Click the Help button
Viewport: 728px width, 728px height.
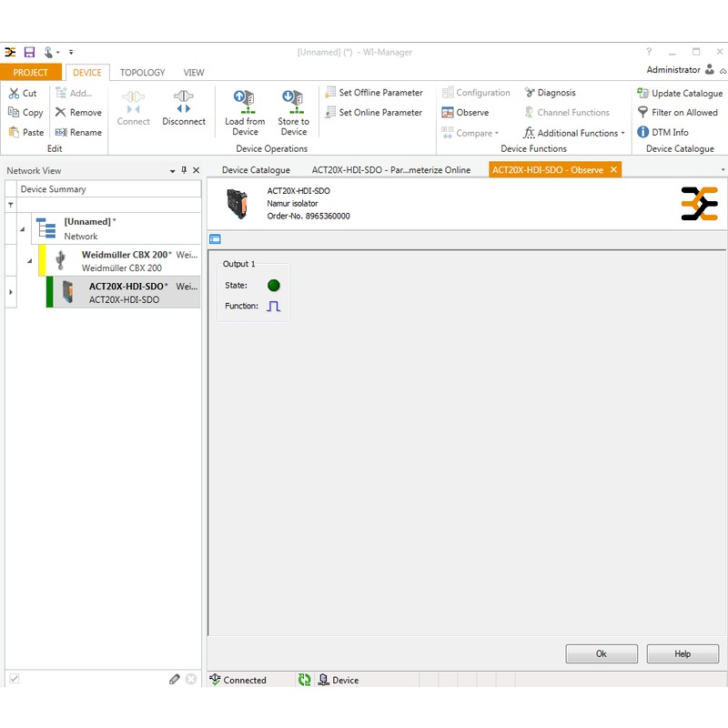point(682,653)
